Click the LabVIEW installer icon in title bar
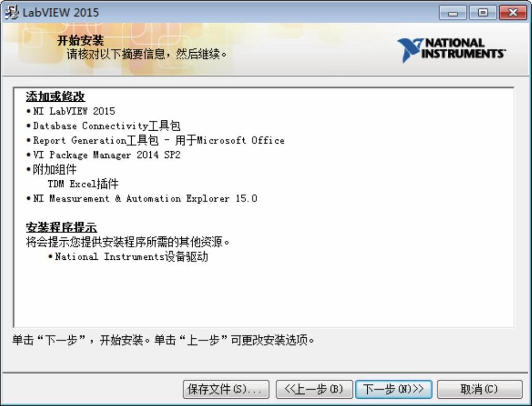The height and width of the screenshot is (406, 532). [x=11, y=12]
